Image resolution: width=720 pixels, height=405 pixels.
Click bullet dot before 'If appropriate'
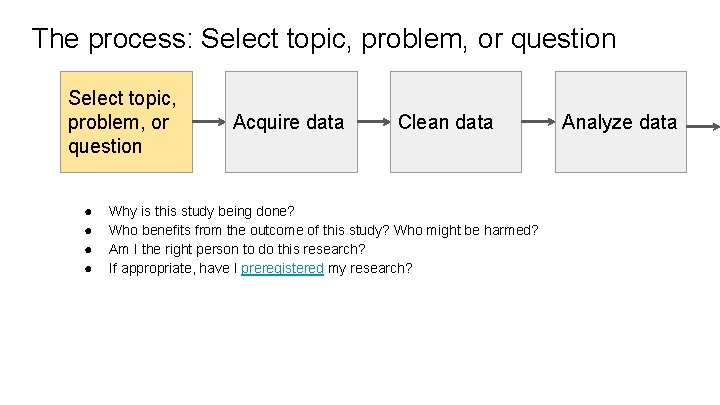(x=88, y=268)
